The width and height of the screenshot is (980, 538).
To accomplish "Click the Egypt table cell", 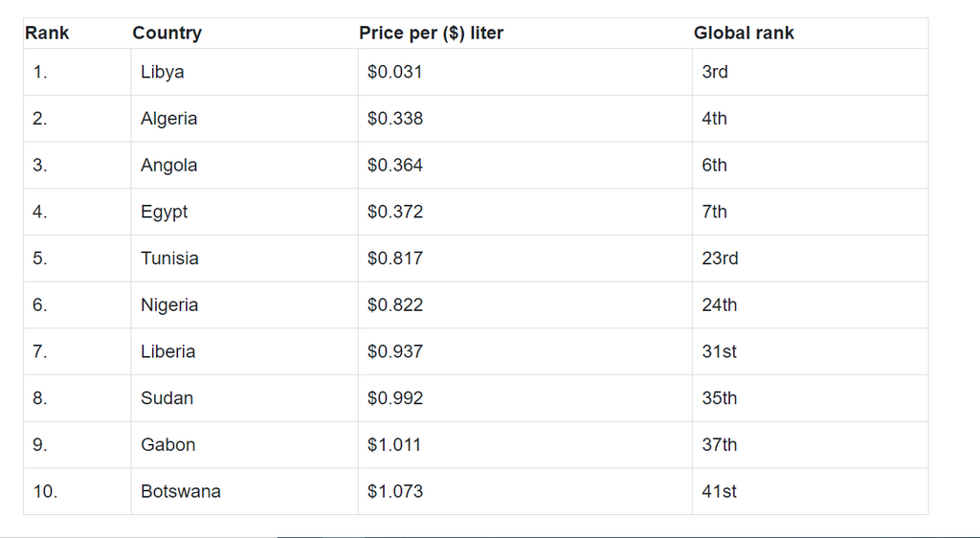I will 165,212.
